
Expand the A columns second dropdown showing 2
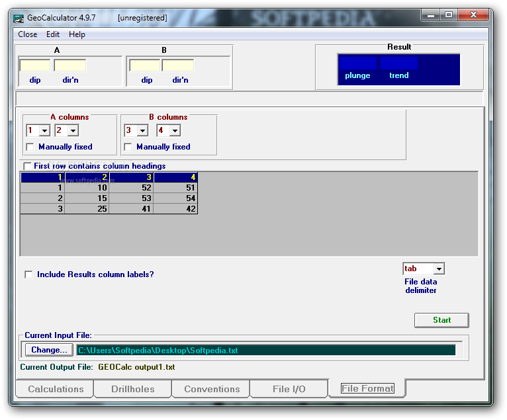click(73, 131)
